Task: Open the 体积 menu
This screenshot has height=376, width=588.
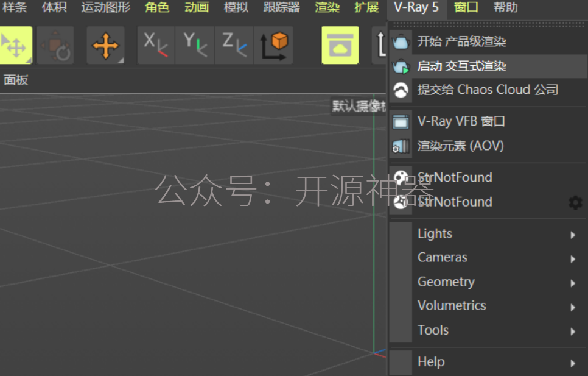Action: coord(54,7)
